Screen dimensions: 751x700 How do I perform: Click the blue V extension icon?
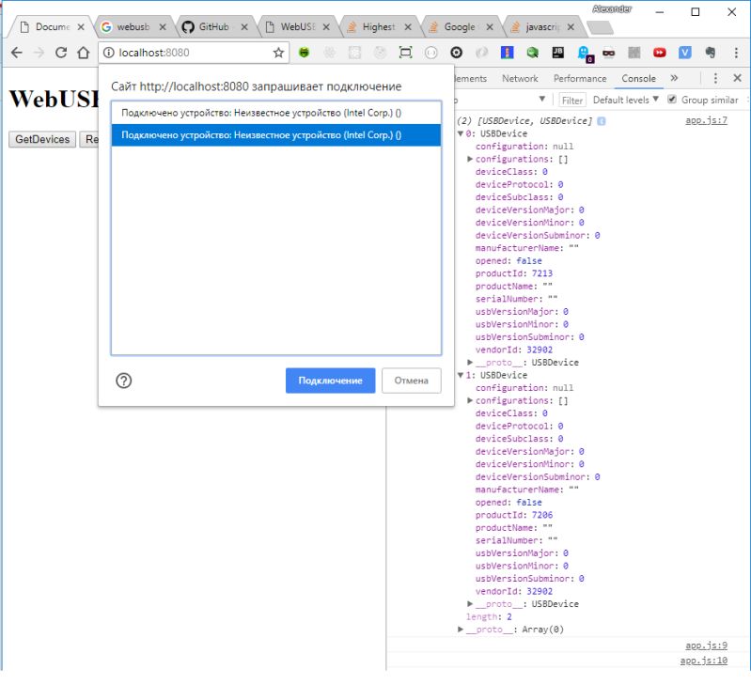click(x=685, y=53)
